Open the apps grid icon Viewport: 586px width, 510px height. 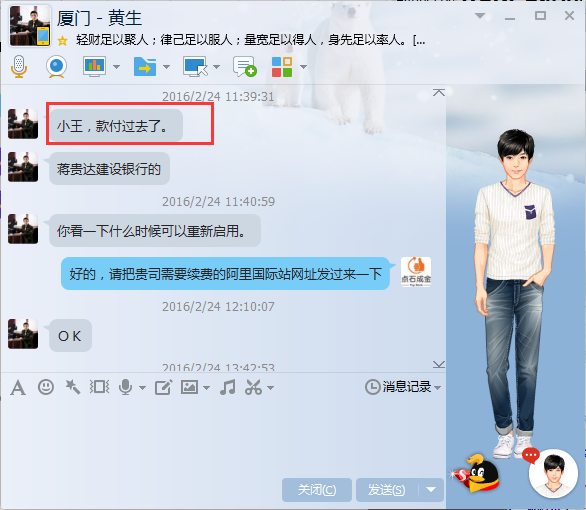point(282,67)
